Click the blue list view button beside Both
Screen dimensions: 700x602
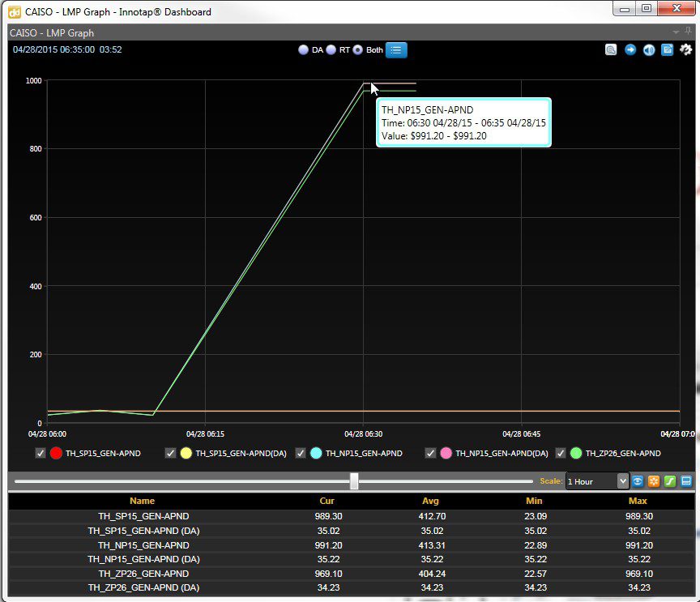coord(396,50)
